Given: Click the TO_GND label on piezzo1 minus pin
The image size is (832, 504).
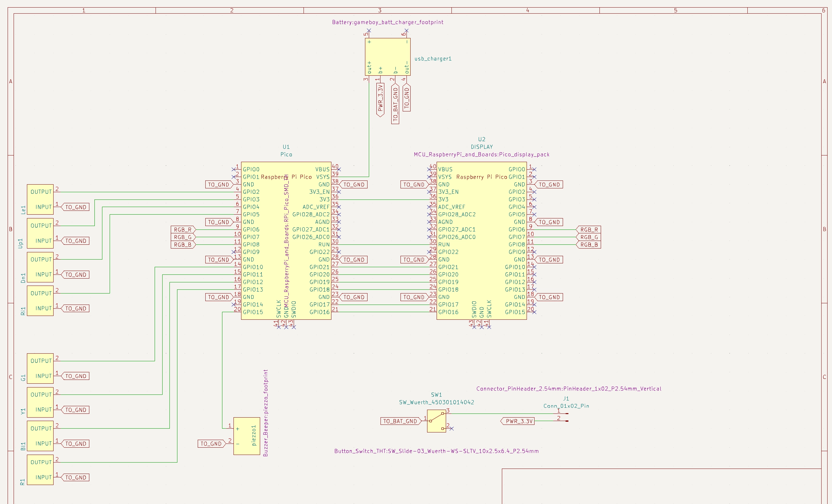Looking at the screenshot, I should click(212, 444).
